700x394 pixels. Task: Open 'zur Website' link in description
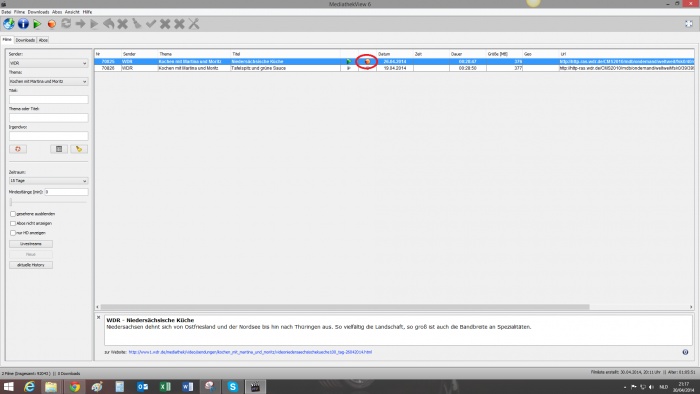click(250, 352)
